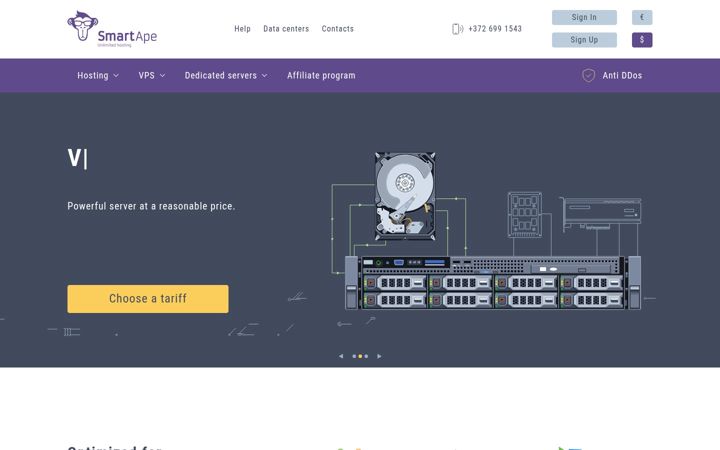Click the PCIe card illustration
The image size is (720, 450).
[600, 214]
